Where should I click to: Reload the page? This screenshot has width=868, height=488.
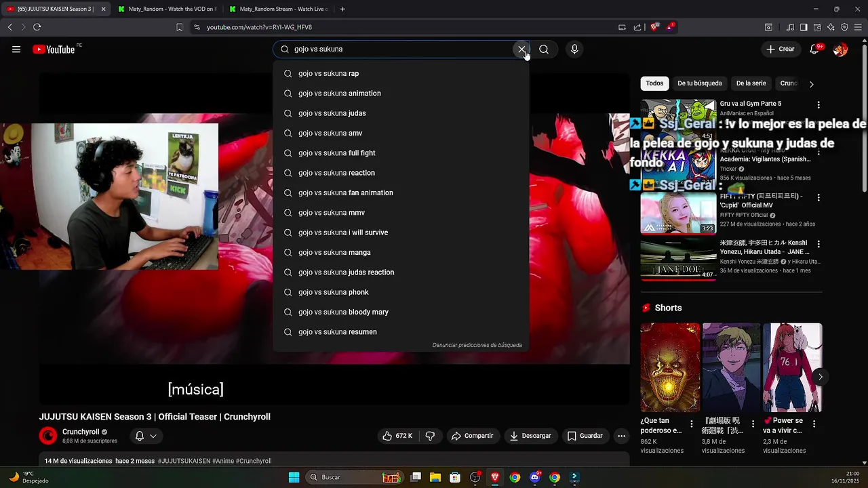(x=37, y=27)
